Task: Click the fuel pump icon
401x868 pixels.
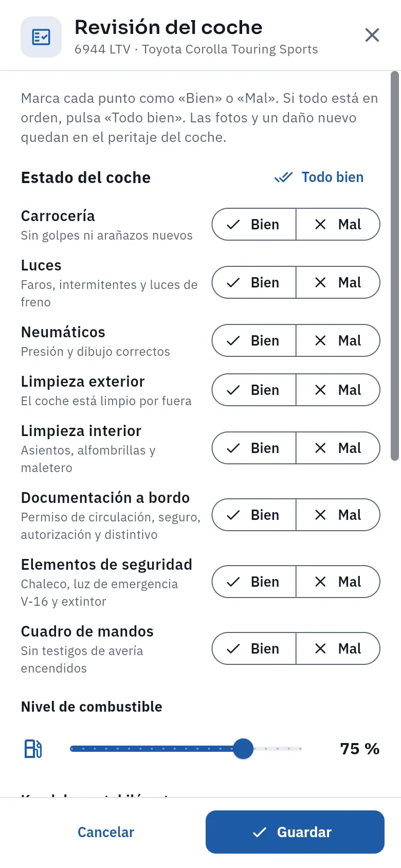Action: 33,749
